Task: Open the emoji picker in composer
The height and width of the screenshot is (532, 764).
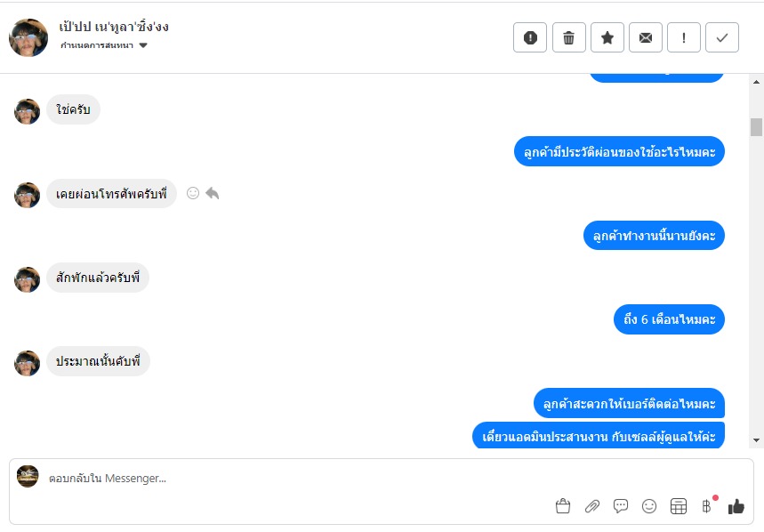Action: (x=649, y=506)
